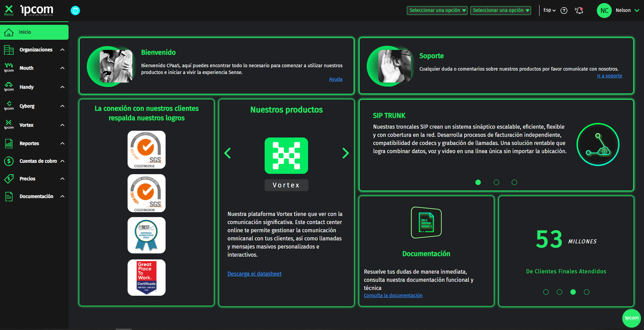Select the third SIP TRUNK carousel dot
The image size is (644, 330).
coord(514,182)
